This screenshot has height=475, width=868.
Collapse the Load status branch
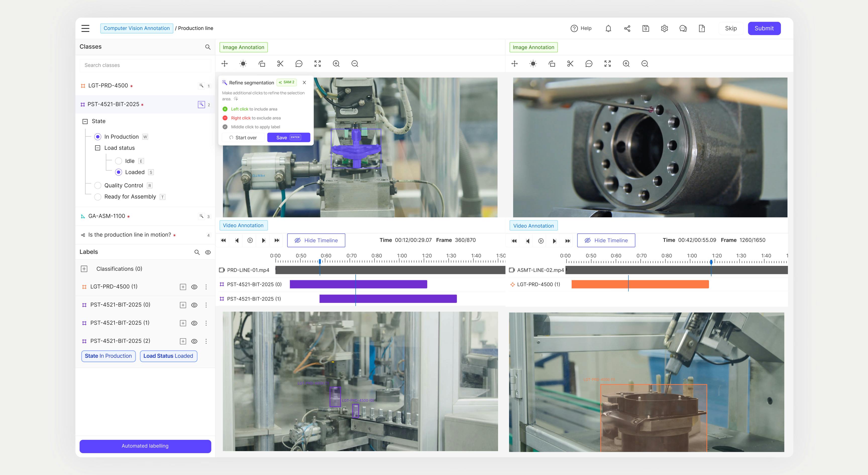98,148
